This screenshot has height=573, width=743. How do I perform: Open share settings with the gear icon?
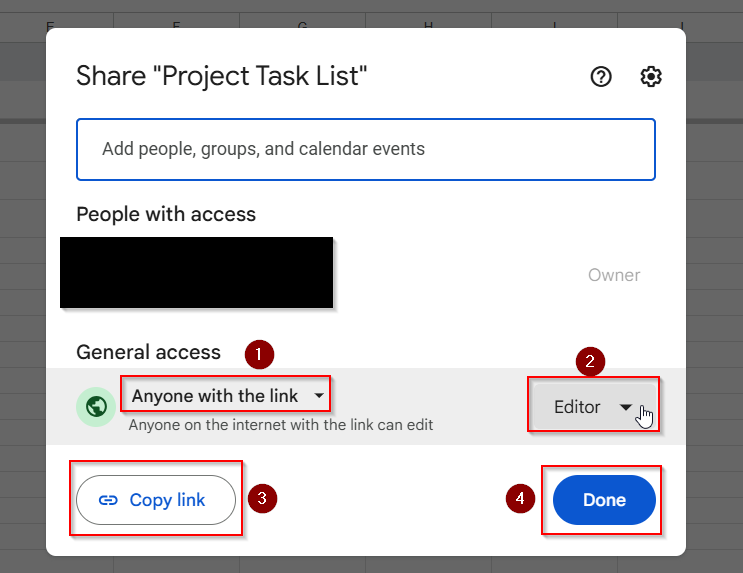651,76
